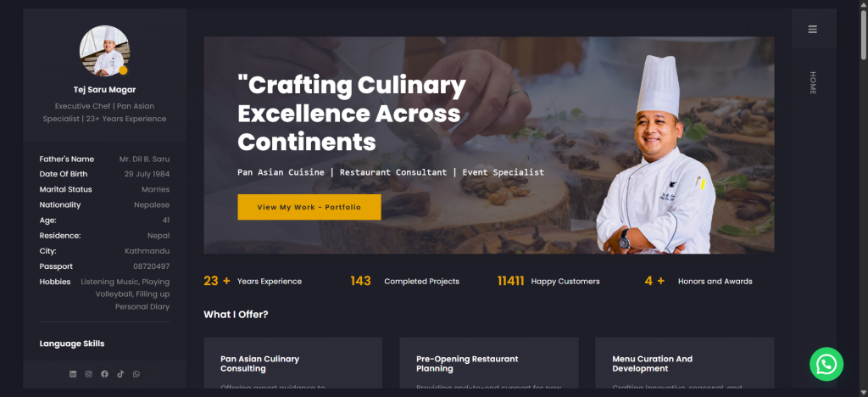The width and height of the screenshot is (868, 397).
Task: Open the green floating WhatsApp chat button
Action: pyautogui.click(x=826, y=364)
